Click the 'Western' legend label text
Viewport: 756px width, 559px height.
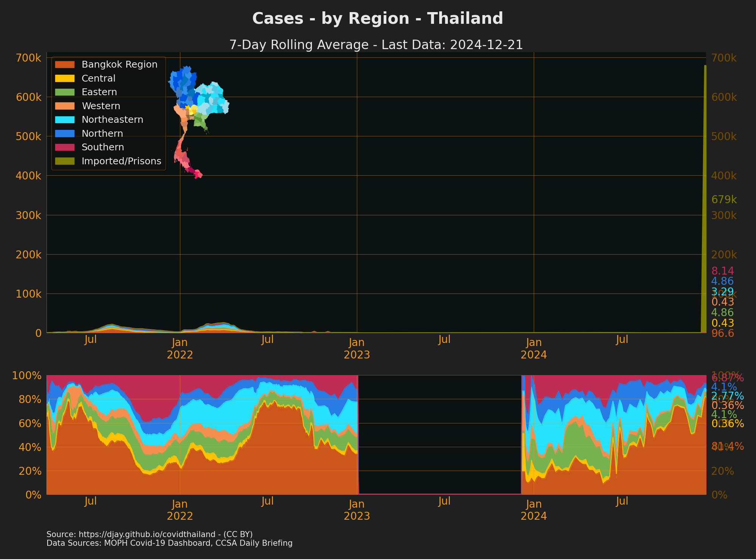tap(101, 106)
